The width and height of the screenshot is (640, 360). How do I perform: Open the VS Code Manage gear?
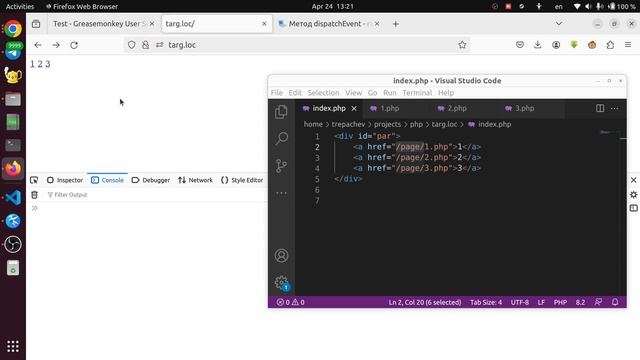[x=281, y=282]
